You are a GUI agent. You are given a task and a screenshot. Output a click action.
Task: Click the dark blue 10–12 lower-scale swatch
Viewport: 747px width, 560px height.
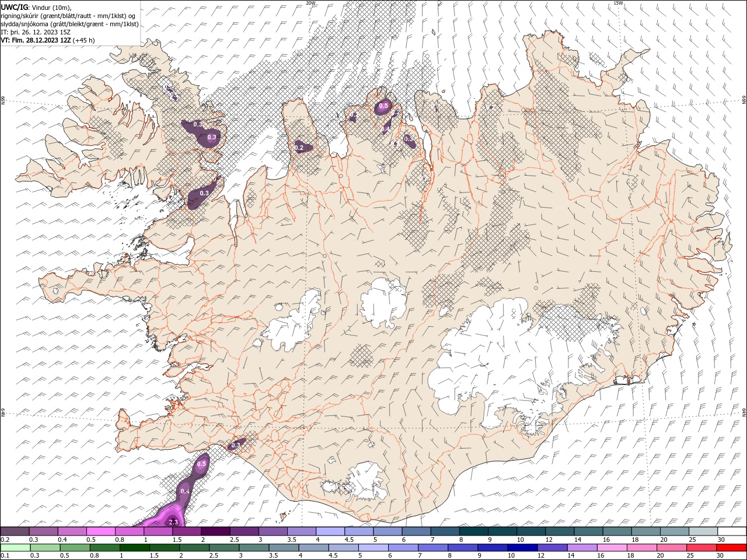tap(522, 548)
